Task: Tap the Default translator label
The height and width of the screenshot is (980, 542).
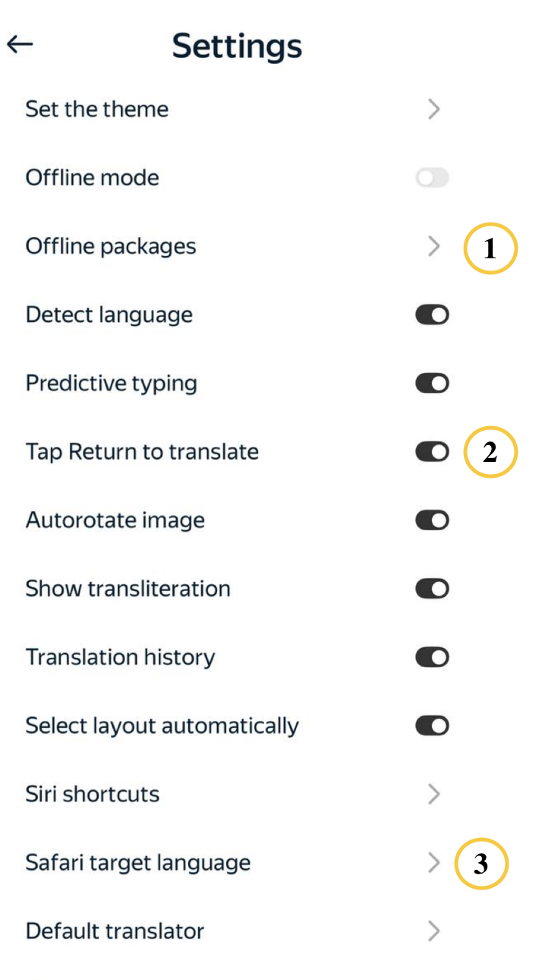Action: coord(115,931)
